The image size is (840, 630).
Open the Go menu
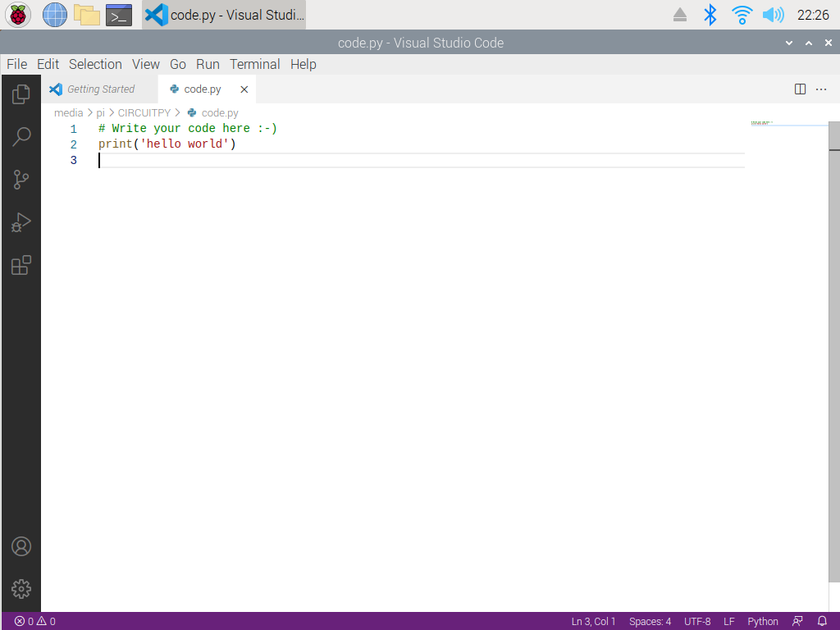click(x=178, y=64)
